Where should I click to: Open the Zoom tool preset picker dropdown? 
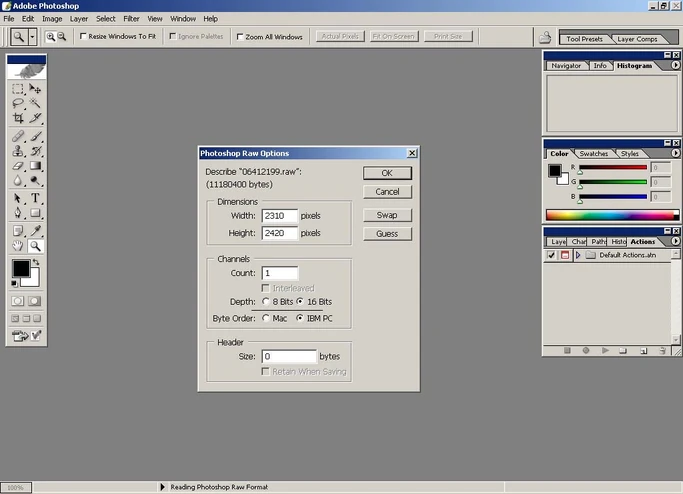point(32,37)
